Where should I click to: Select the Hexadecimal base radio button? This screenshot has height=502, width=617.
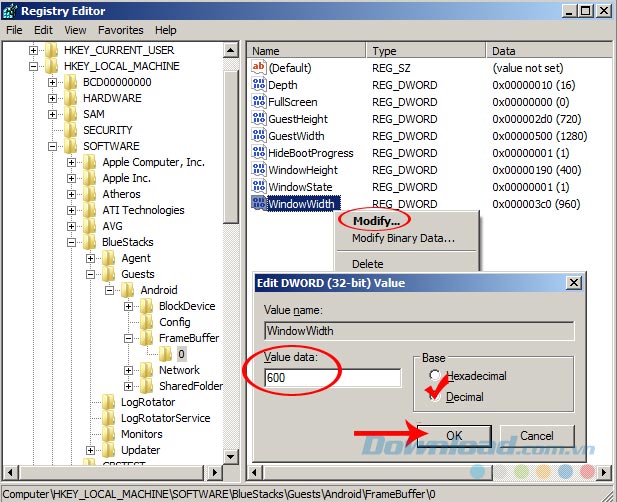pyautogui.click(x=434, y=376)
